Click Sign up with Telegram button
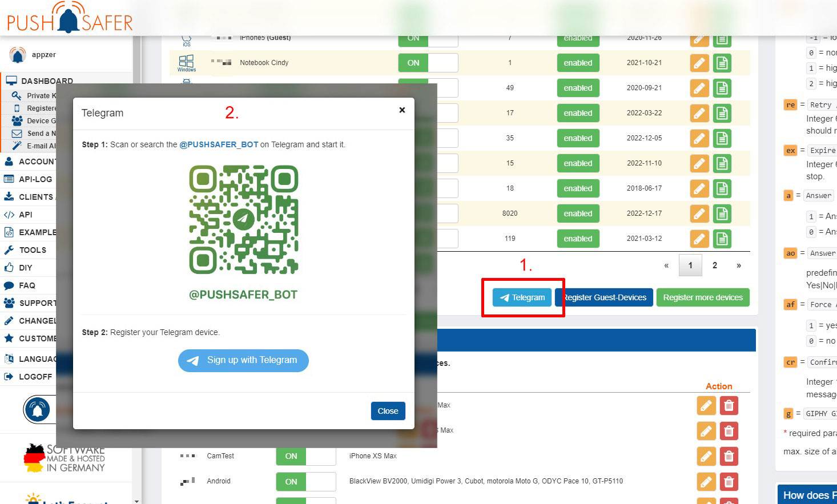Screen dimensions: 837x504 [x=243, y=360]
